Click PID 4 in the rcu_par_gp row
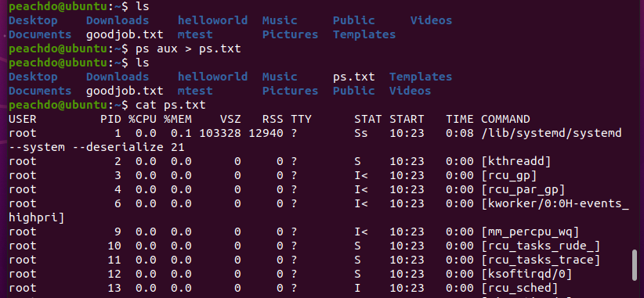644x298 pixels. [x=118, y=190]
